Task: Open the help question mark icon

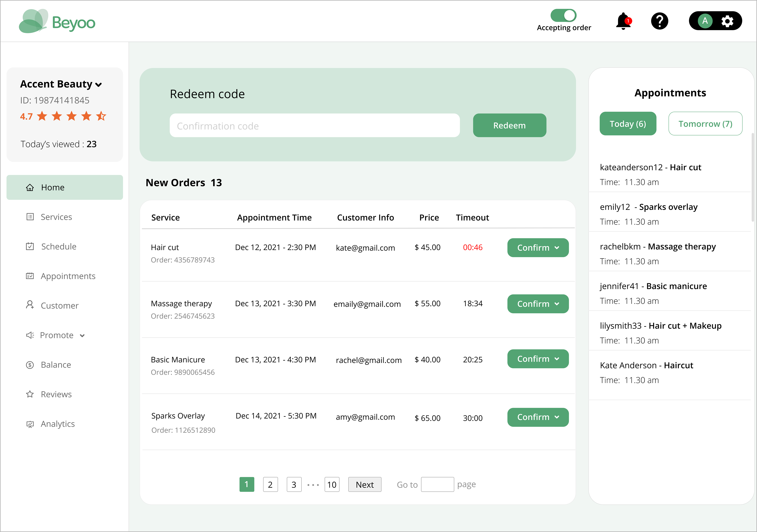Action: point(659,21)
